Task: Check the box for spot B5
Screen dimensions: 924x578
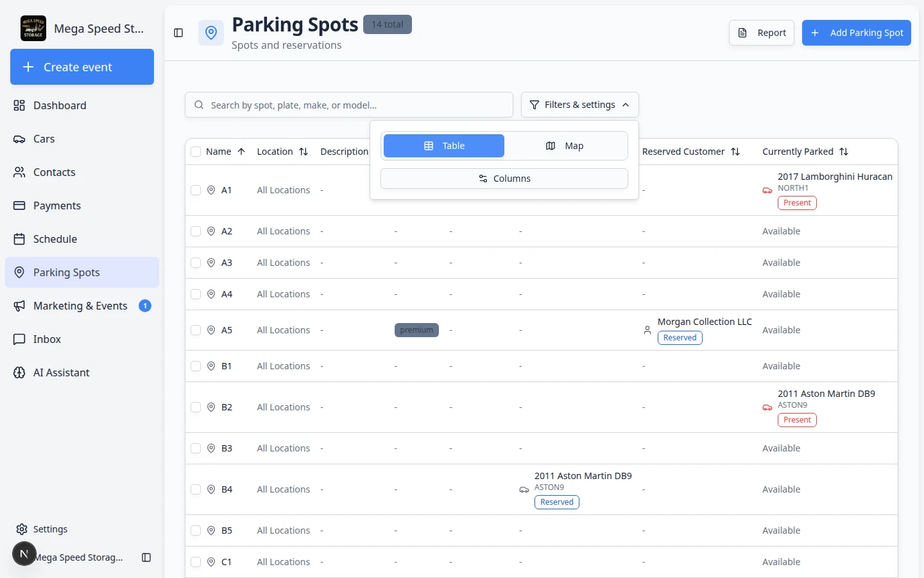Action: pyautogui.click(x=196, y=530)
